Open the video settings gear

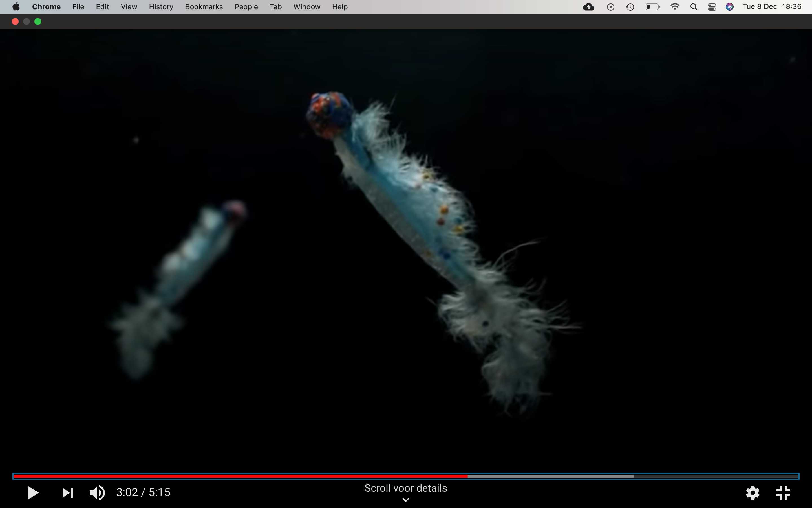753,492
